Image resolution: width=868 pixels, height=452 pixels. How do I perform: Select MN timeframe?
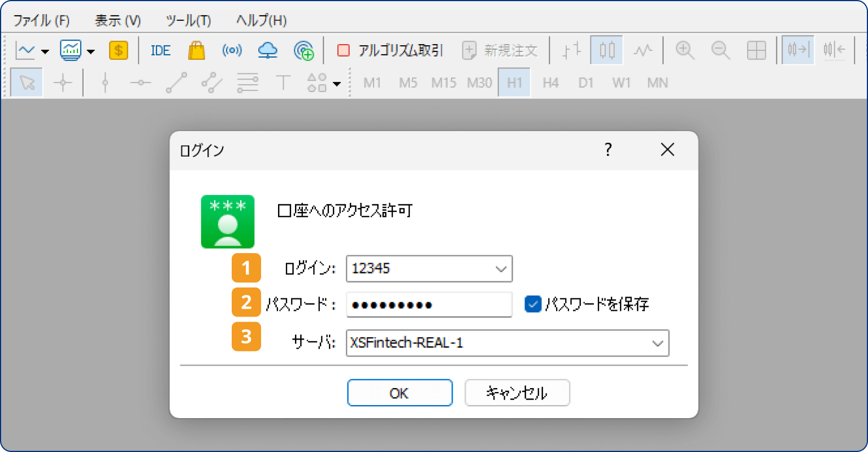(658, 83)
